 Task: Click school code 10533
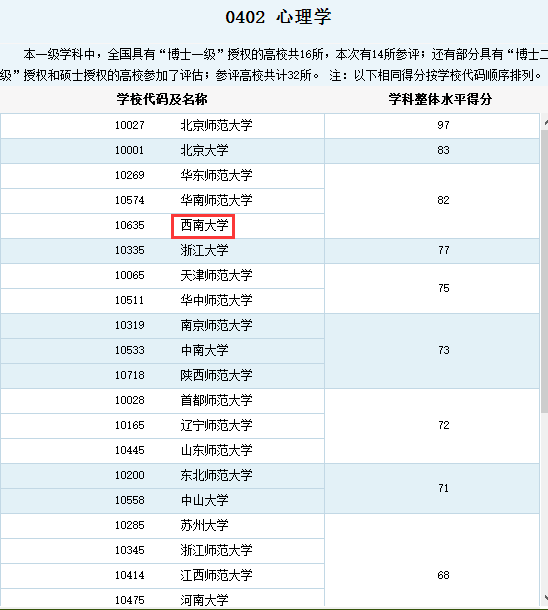click(x=130, y=350)
